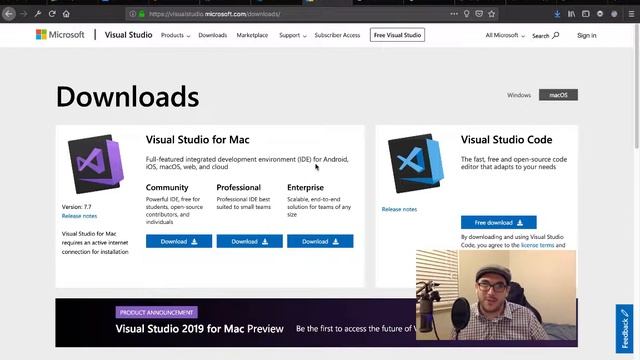Click the search magnifier icon

(556, 36)
